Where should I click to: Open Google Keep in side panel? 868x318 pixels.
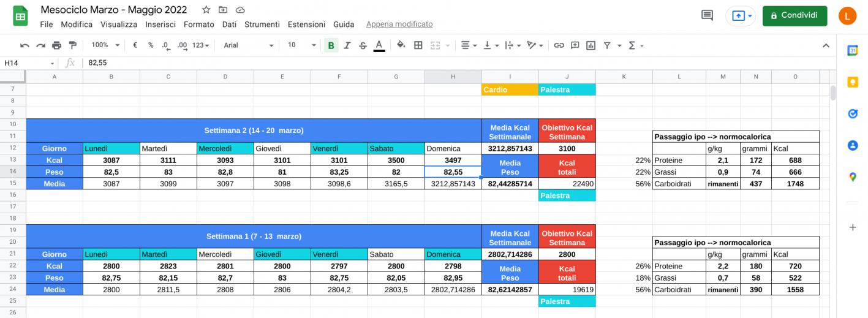click(x=852, y=82)
